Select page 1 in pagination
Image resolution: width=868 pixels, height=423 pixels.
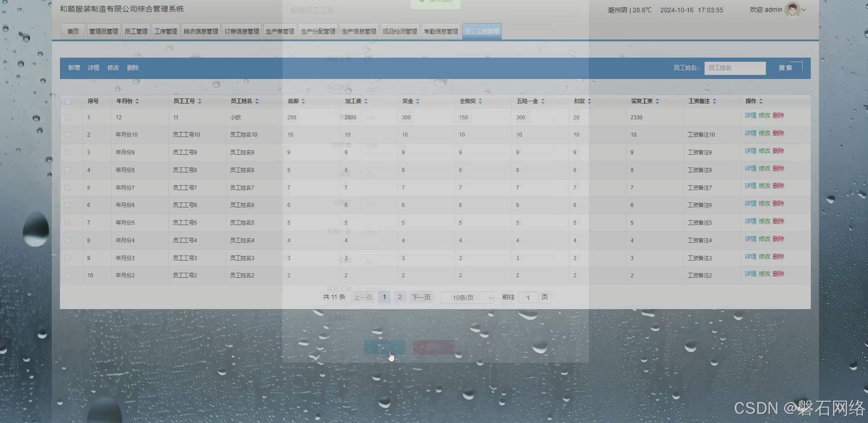[384, 297]
